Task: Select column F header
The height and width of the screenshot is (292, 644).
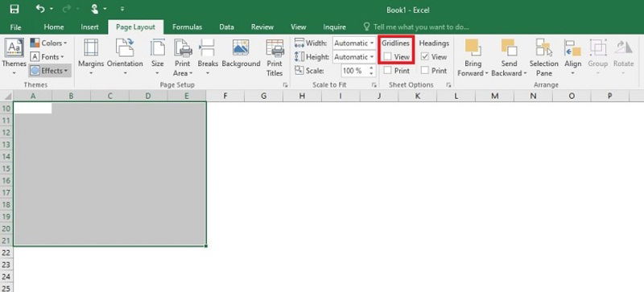Action: pos(225,96)
